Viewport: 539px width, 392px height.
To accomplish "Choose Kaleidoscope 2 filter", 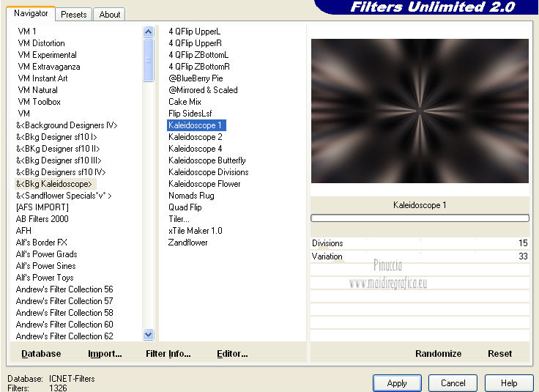I will point(196,137).
